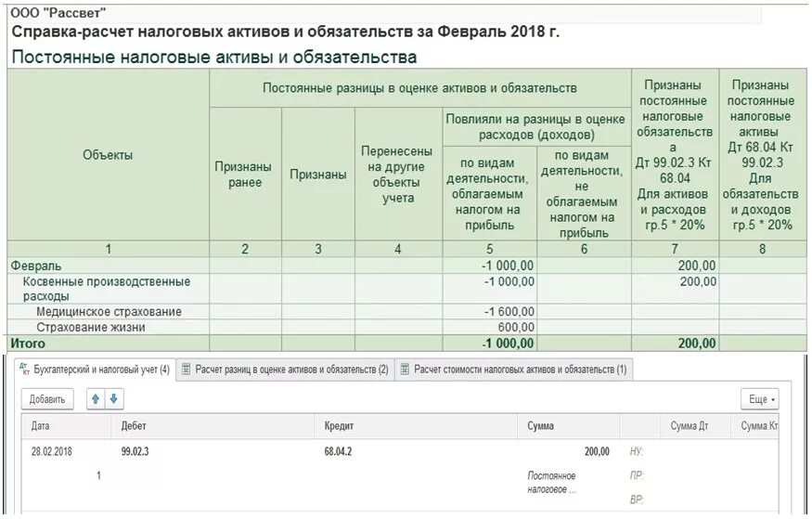Open the Еще dropdown menu
812x519 pixels.
[x=760, y=399]
